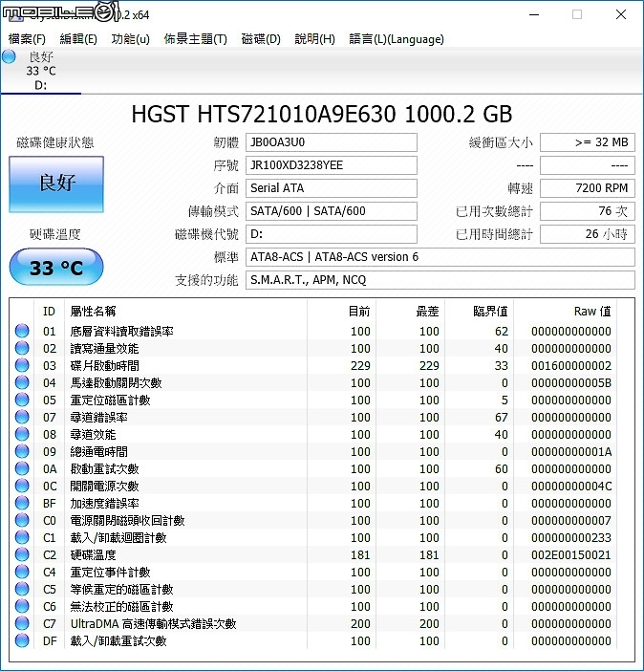Click the serial number field JR100XD3238YEE
Screen dimensions: 644x671
pyautogui.click(x=332, y=165)
